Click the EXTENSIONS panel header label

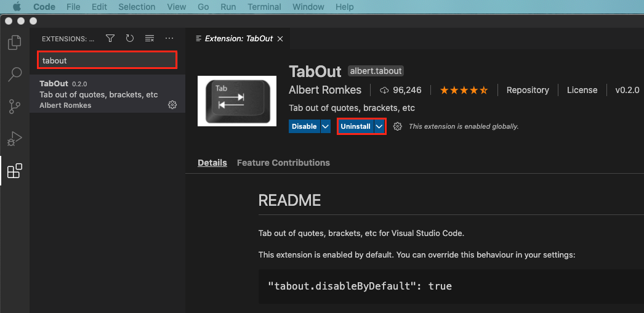(x=68, y=39)
